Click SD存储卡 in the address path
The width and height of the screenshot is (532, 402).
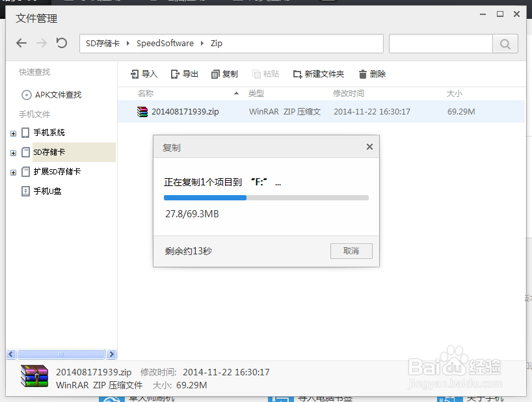(103, 44)
